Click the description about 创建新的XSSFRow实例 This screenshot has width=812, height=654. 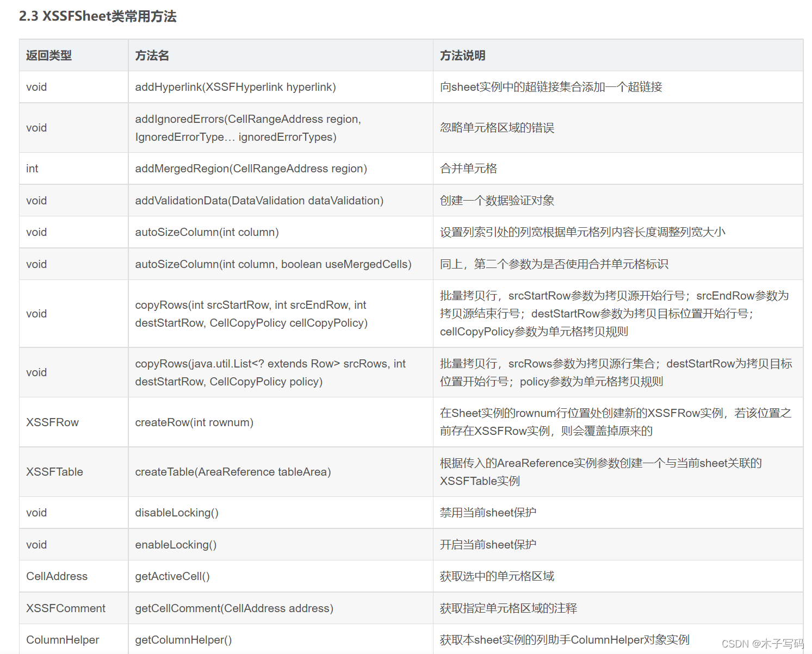[616, 422]
